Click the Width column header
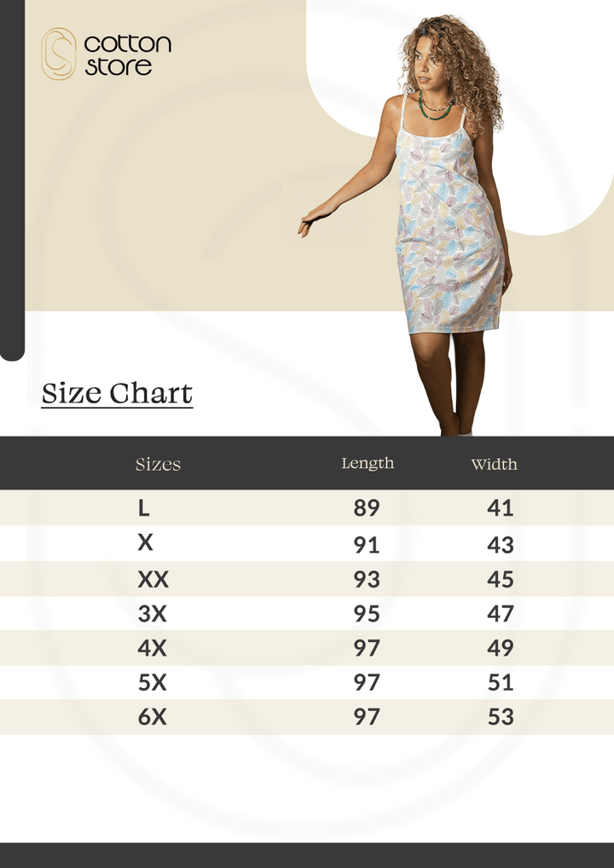The height and width of the screenshot is (868, 614). (495, 464)
